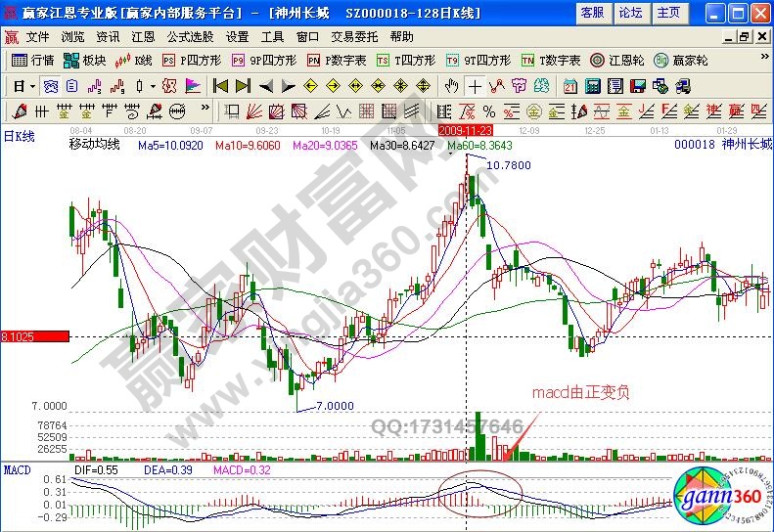Open the 行情 market quotes view
Viewport: 774px width, 532px height.
[x=31, y=60]
